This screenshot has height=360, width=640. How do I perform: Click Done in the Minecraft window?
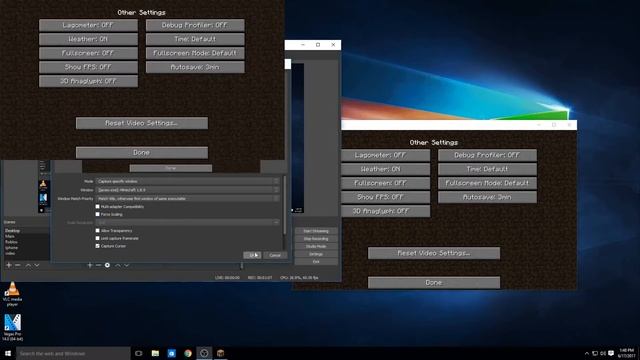click(x=434, y=282)
